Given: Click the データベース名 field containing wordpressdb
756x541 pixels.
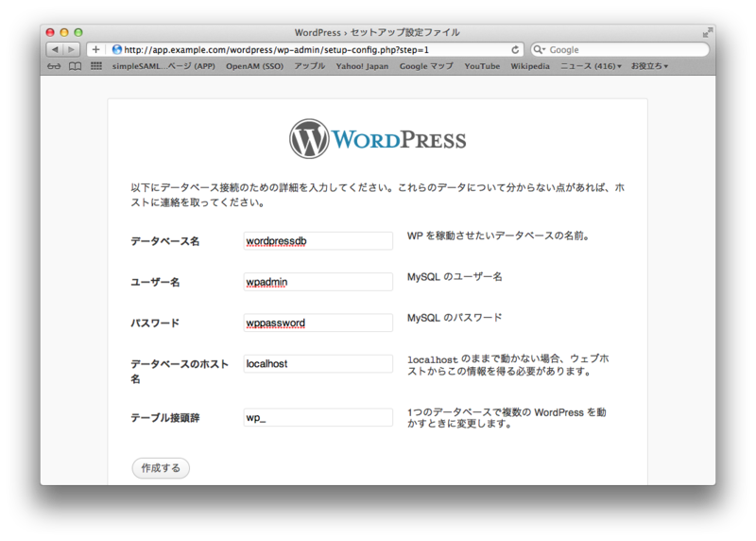Looking at the screenshot, I should pyautogui.click(x=318, y=241).
